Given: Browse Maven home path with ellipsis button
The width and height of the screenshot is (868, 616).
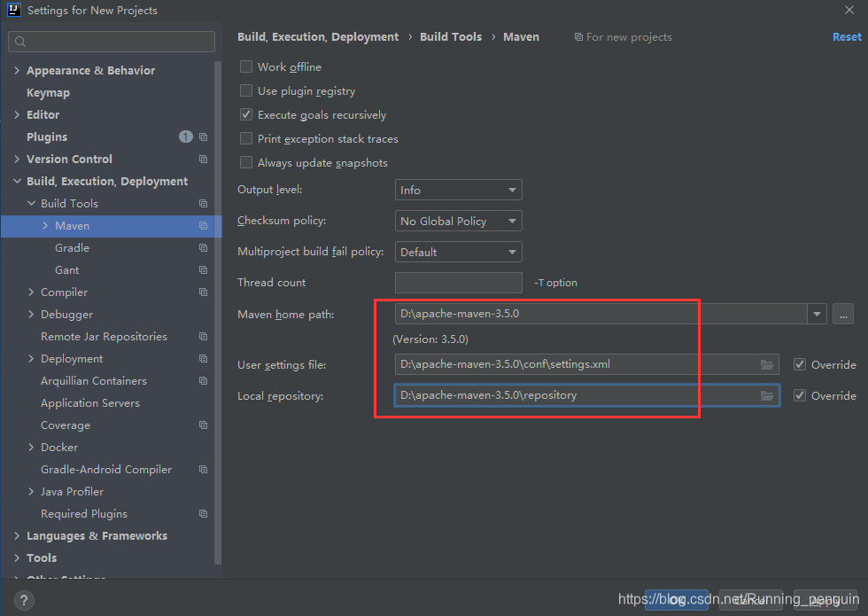Looking at the screenshot, I should 843,314.
